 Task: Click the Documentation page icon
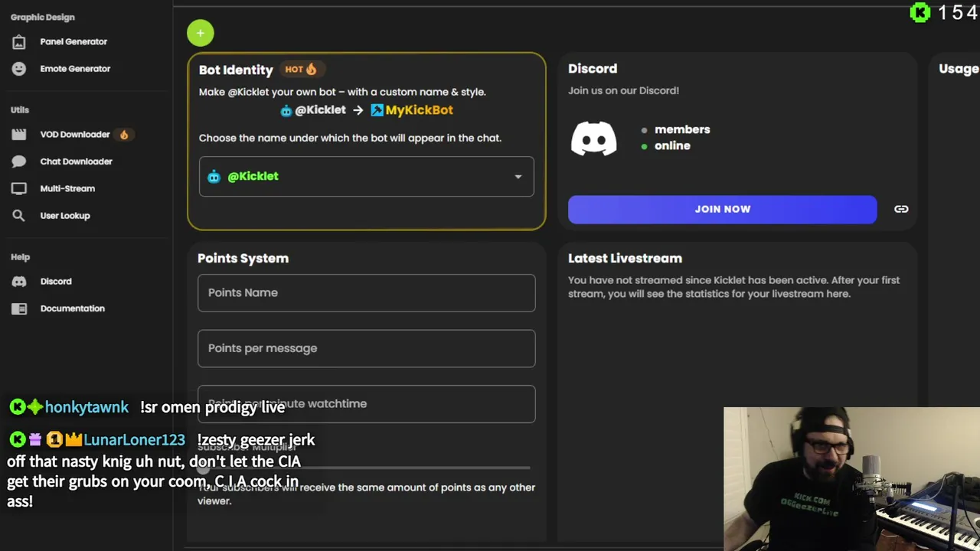click(19, 308)
